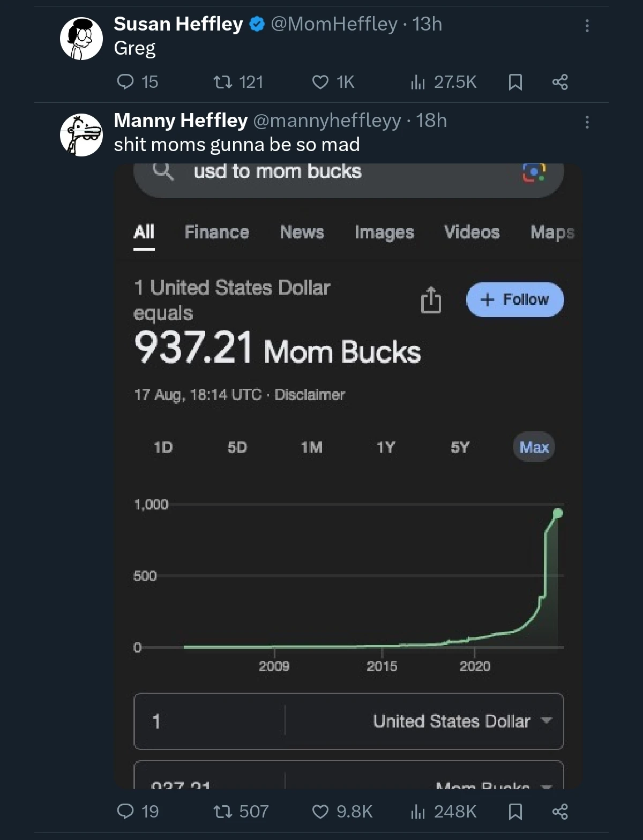Like Manny Heffley's tweet

[320, 812]
